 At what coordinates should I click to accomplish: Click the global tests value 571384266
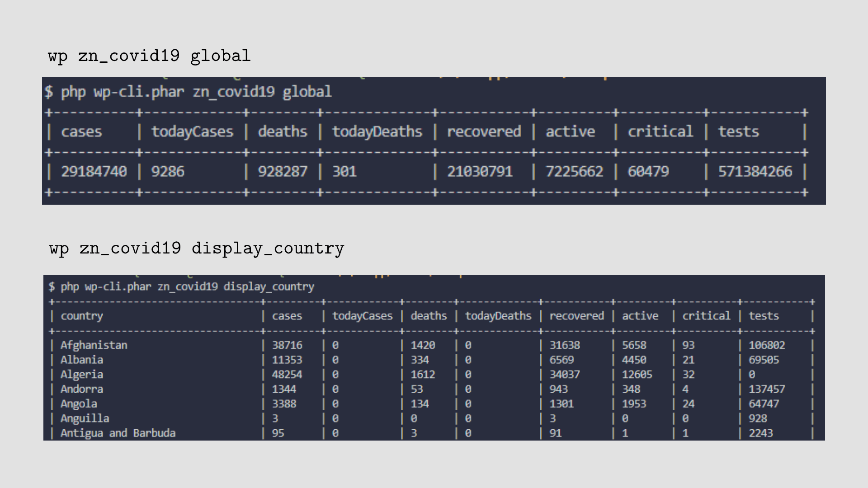click(x=755, y=172)
